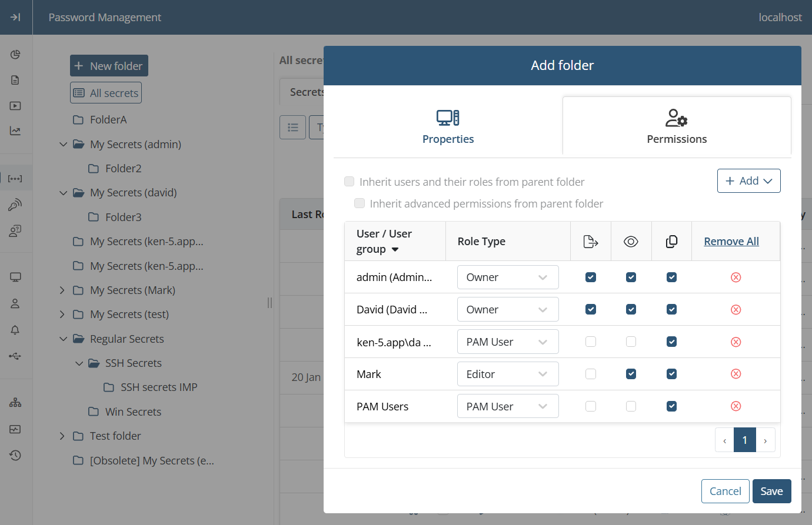The width and height of the screenshot is (812, 525).
Task: Cancel the Add folder dialog
Action: (x=725, y=491)
